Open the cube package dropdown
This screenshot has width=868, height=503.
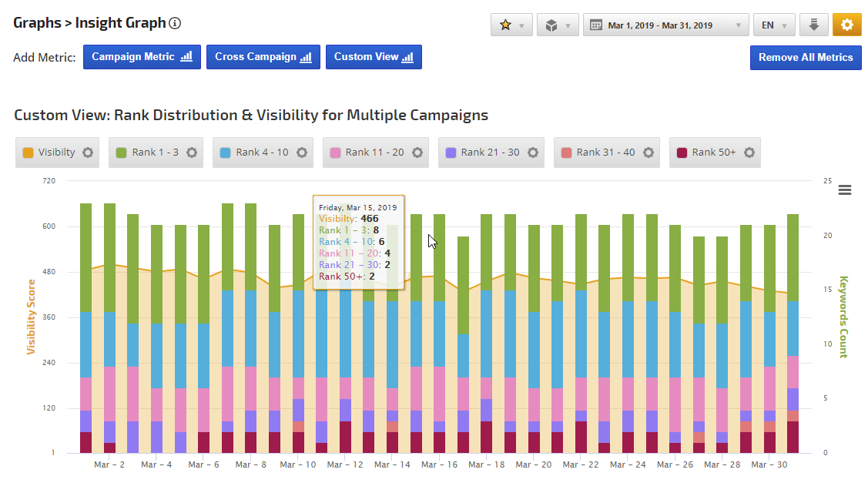click(558, 25)
